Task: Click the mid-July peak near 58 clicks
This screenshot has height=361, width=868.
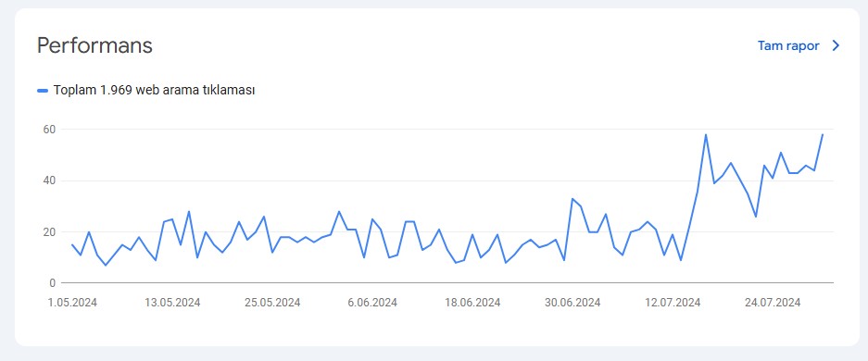Action: coord(705,134)
